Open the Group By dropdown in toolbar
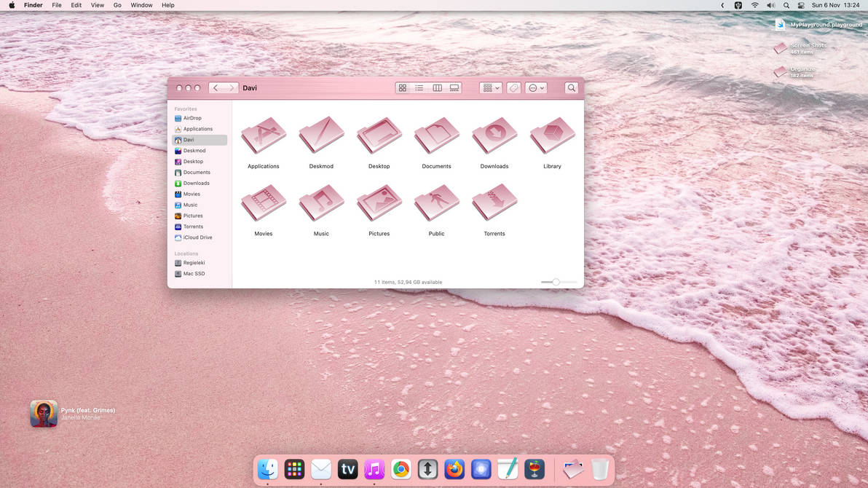 (x=491, y=88)
